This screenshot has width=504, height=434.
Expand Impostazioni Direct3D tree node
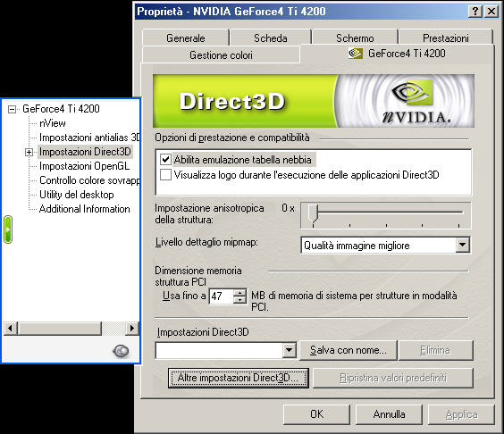point(29,152)
